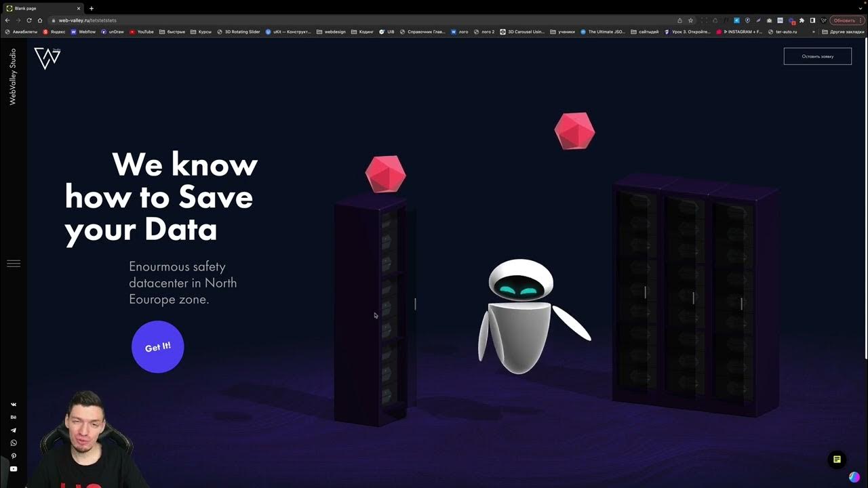Click the WebValley W logo
Screen dimensions: 868x488
click(x=47, y=58)
